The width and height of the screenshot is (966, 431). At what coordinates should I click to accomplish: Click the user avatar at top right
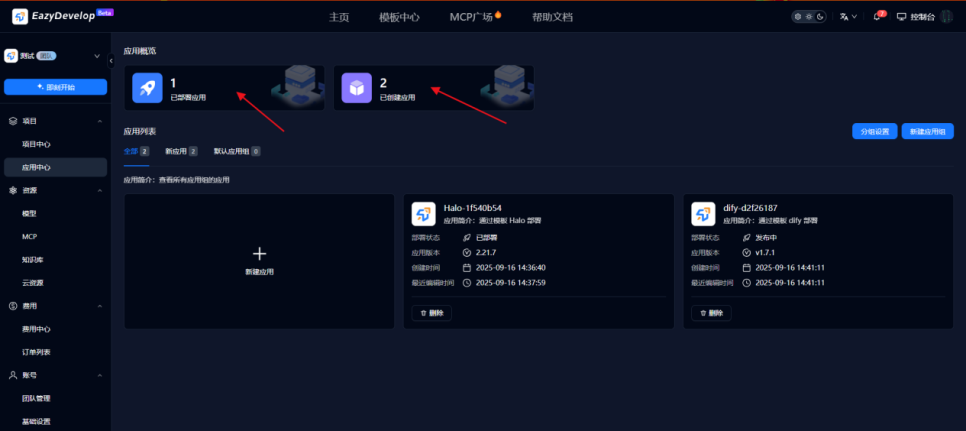coord(947,17)
